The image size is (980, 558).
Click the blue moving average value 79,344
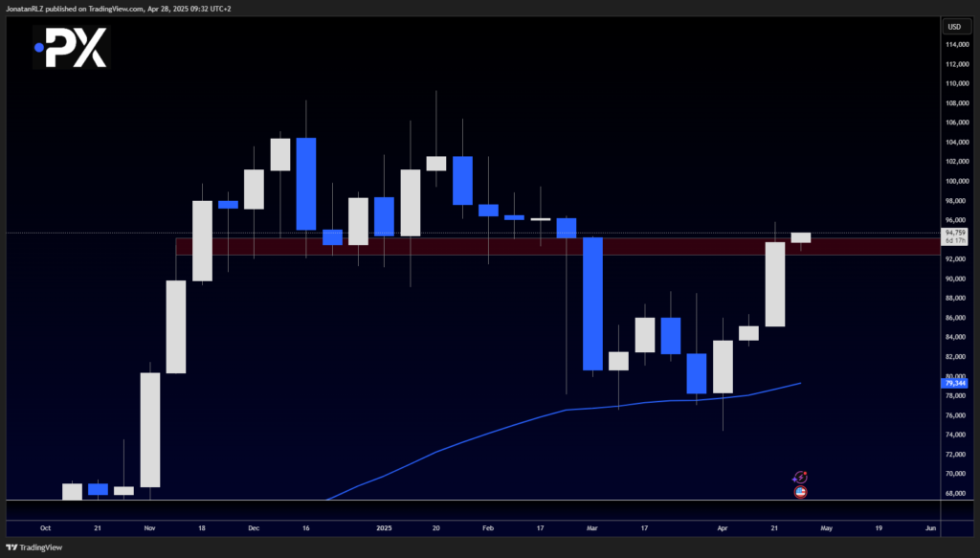[954, 383]
